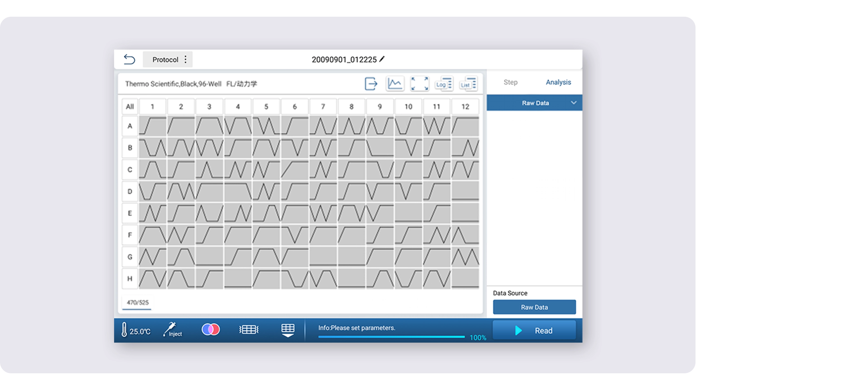Toggle the Log scale icon
Image resolution: width=868 pixels, height=390 pixels.
443,84
